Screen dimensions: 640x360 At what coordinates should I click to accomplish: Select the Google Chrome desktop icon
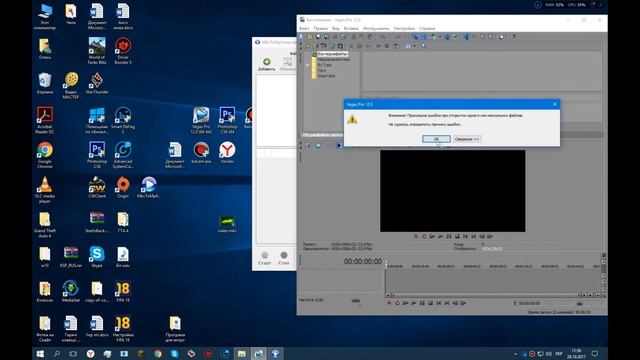(45, 155)
